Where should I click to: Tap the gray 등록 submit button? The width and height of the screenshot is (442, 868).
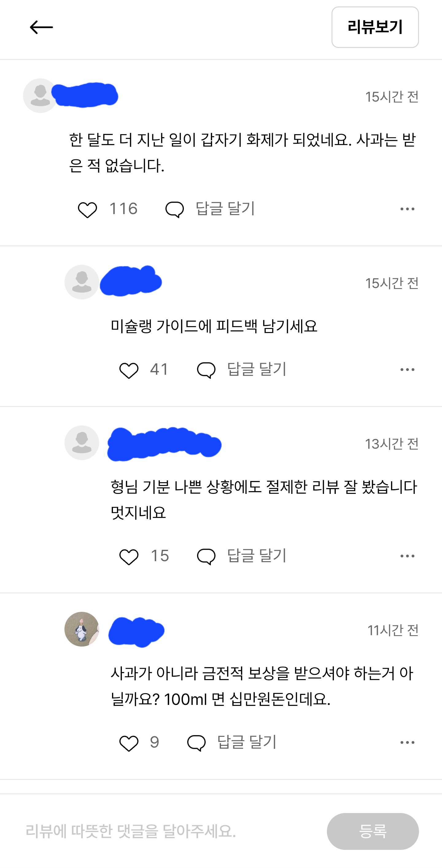(x=373, y=831)
